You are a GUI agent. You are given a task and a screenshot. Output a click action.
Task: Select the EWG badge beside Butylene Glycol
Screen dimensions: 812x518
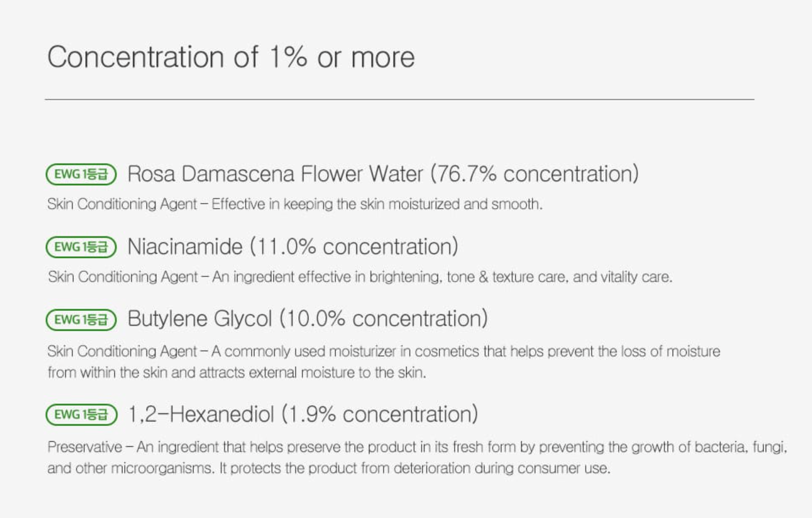pyautogui.click(x=81, y=320)
